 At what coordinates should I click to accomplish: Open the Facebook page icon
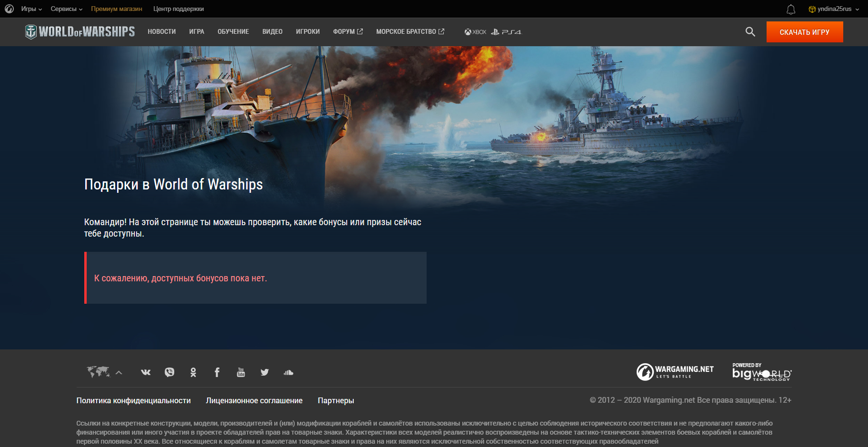point(217,372)
